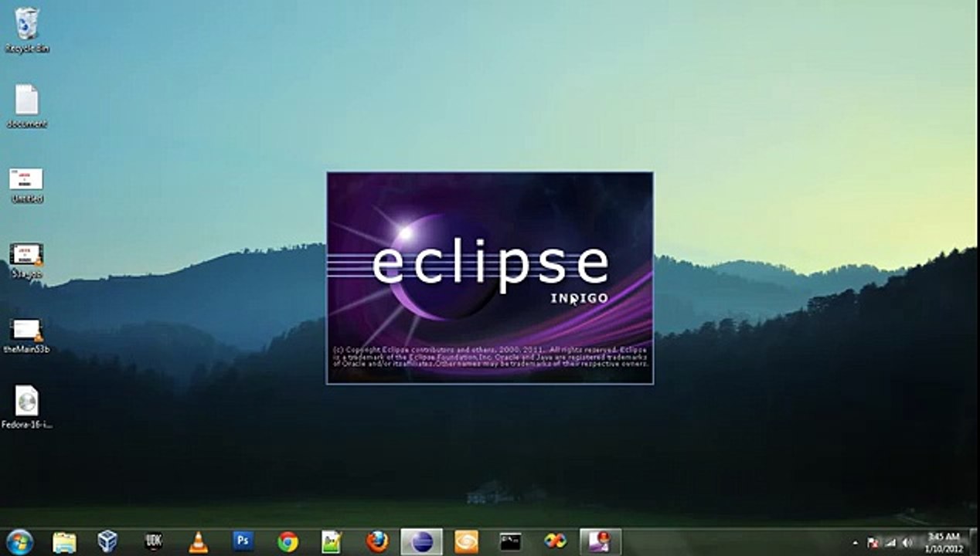
Task: Open the 'document' file on desktop
Action: pyautogui.click(x=26, y=105)
